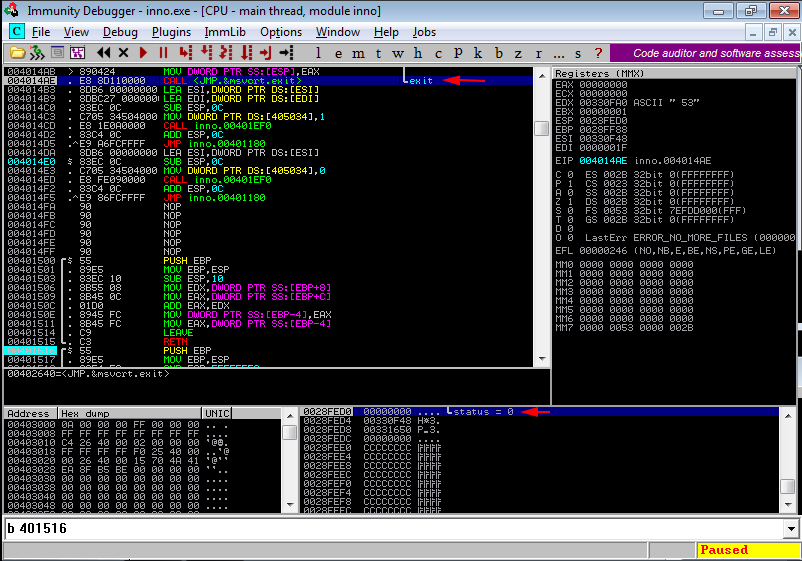Screen dimensions: 802x561
Task: Open Handles window with 'h' button
Action: coord(418,53)
